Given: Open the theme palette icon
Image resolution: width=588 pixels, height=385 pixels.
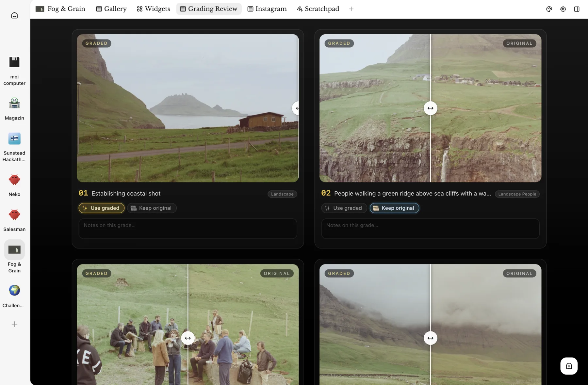Looking at the screenshot, I should pyautogui.click(x=549, y=9).
